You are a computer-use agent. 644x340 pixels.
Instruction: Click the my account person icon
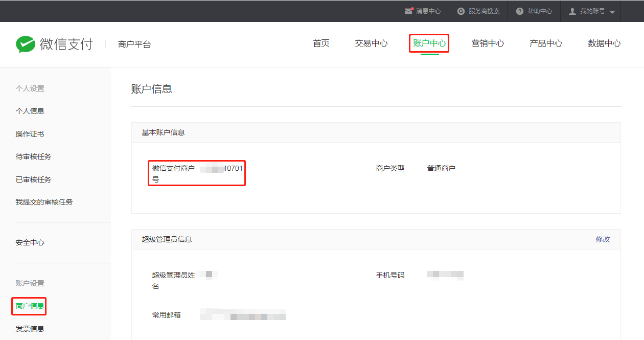point(572,11)
